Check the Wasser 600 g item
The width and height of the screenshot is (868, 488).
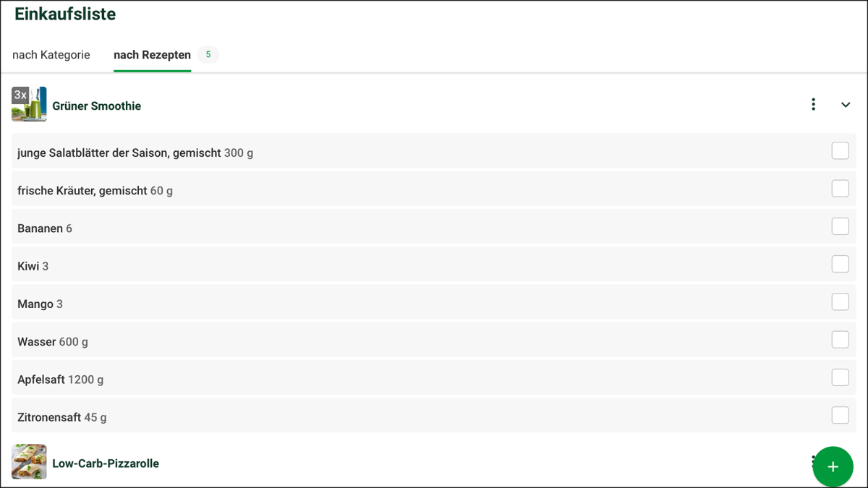pyautogui.click(x=840, y=339)
